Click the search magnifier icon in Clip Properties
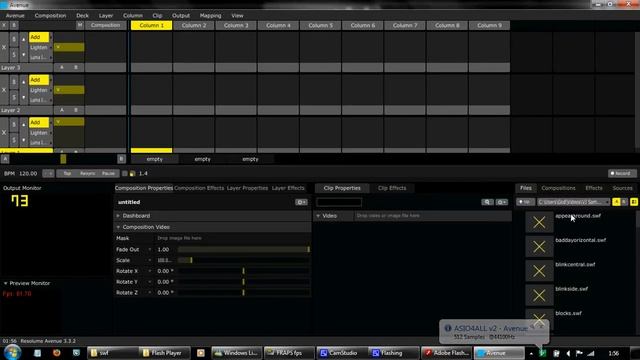Image resolution: width=640 pixels, height=360 pixels. point(487,202)
